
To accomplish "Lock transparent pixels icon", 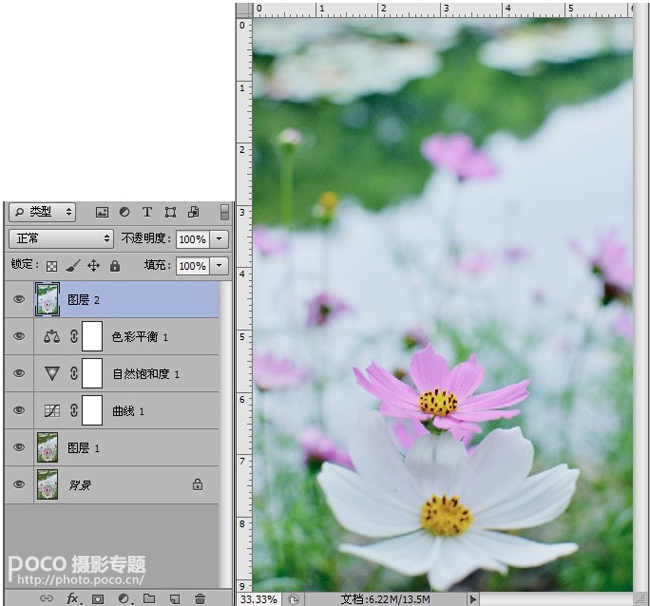I will pos(51,266).
